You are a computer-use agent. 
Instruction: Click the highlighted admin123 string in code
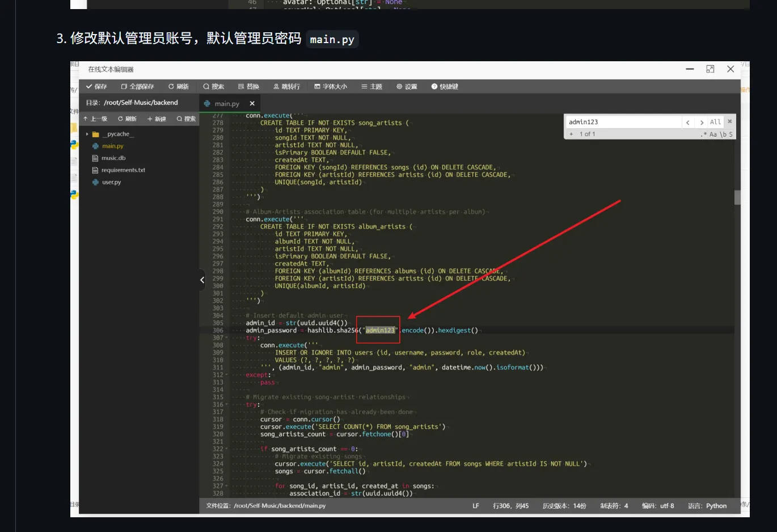(x=380, y=331)
